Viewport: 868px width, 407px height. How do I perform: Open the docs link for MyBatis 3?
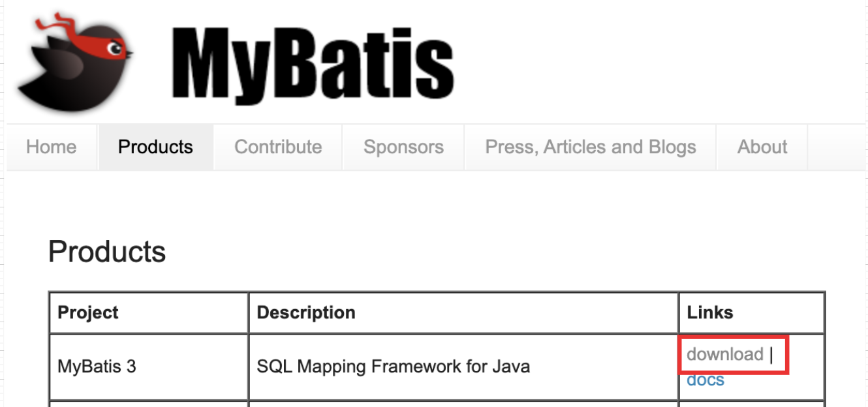[x=704, y=379]
